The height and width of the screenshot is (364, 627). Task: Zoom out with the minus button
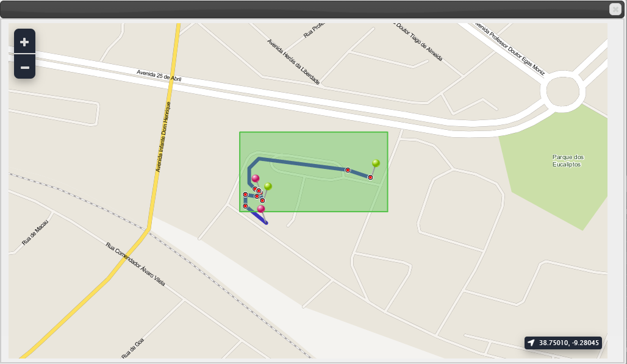click(x=24, y=67)
